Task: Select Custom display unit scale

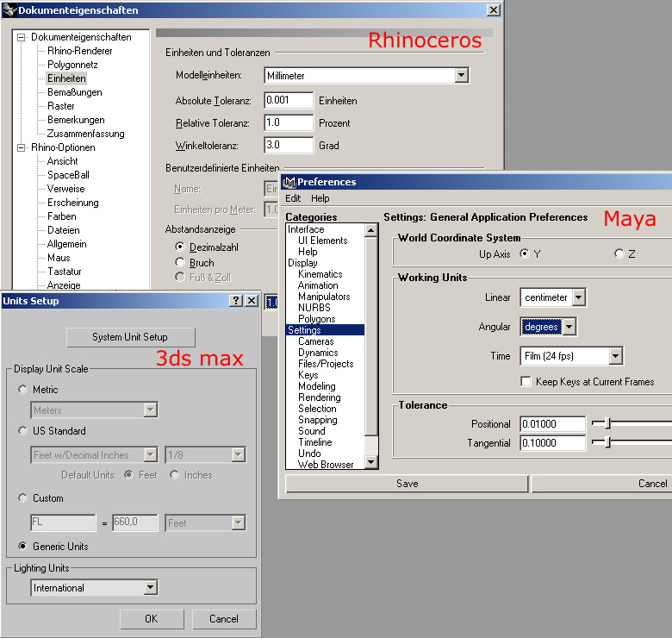Action: (x=22, y=497)
